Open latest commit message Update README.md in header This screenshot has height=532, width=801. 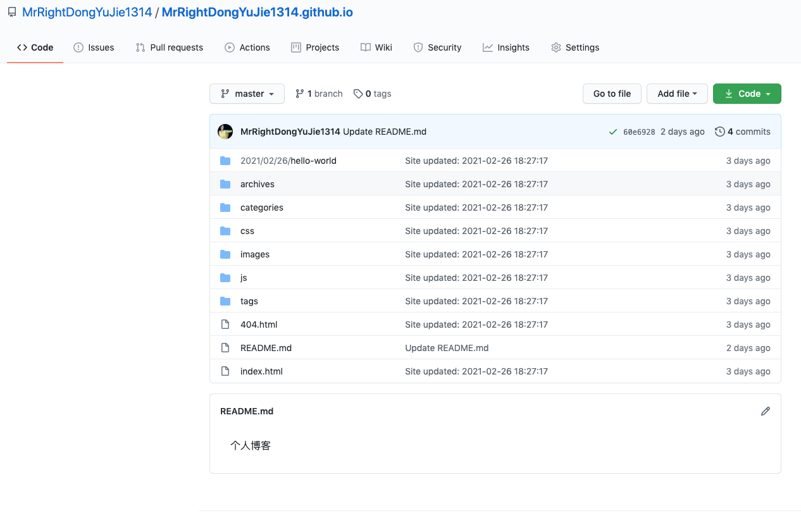[x=385, y=132]
